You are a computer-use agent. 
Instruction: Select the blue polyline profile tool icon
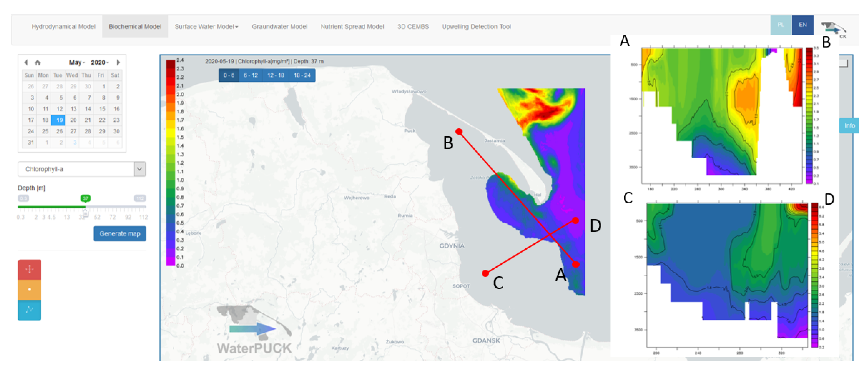[x=30, y=310]
